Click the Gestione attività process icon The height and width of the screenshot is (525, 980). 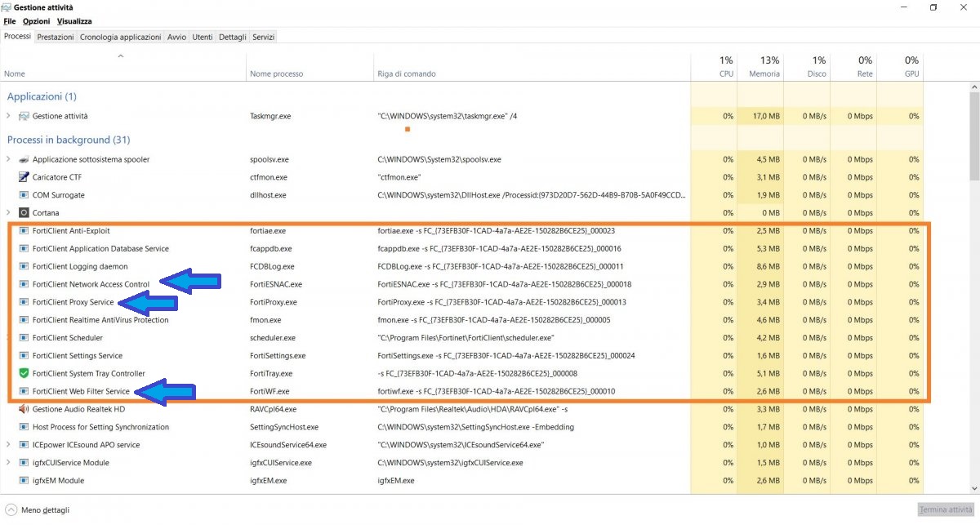click(x=24, y=117)
